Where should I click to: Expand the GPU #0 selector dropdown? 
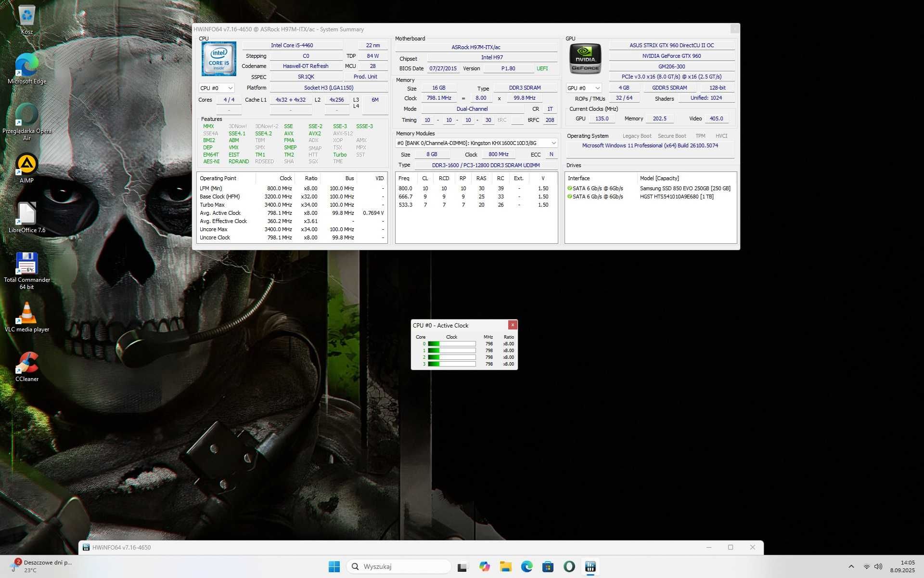point(584,88)
